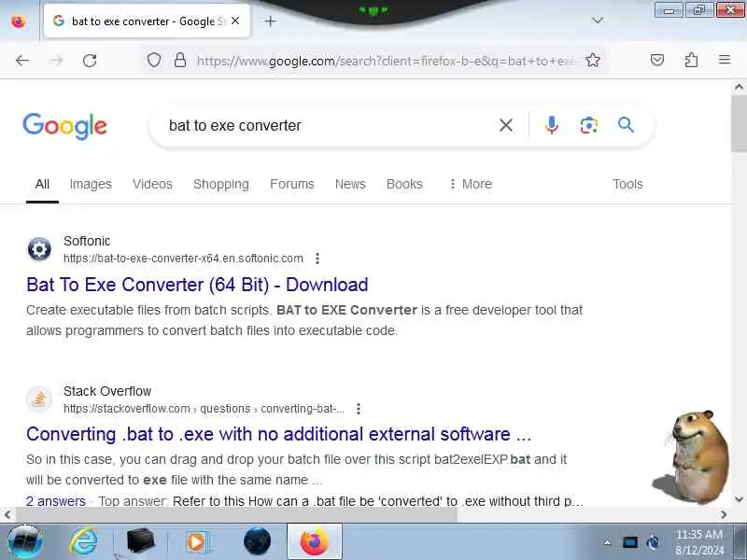Go back with the browser back arrow

[x=22, y=61]
